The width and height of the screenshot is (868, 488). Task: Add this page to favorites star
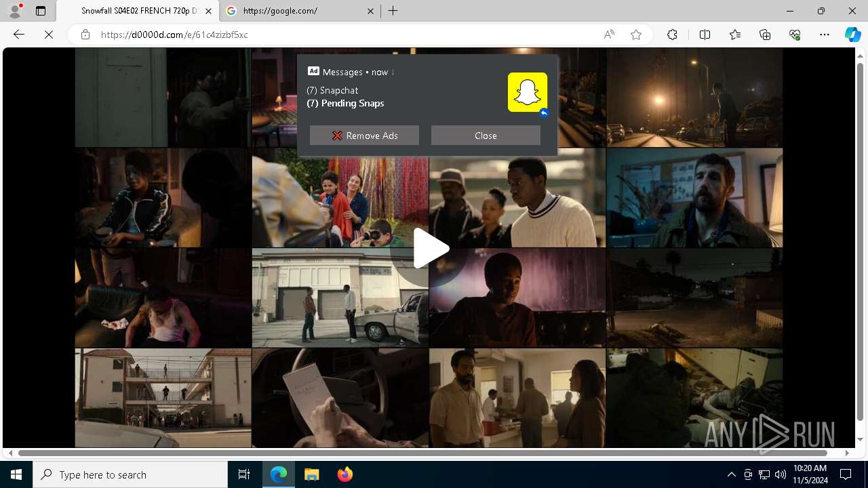click(636, 35)
